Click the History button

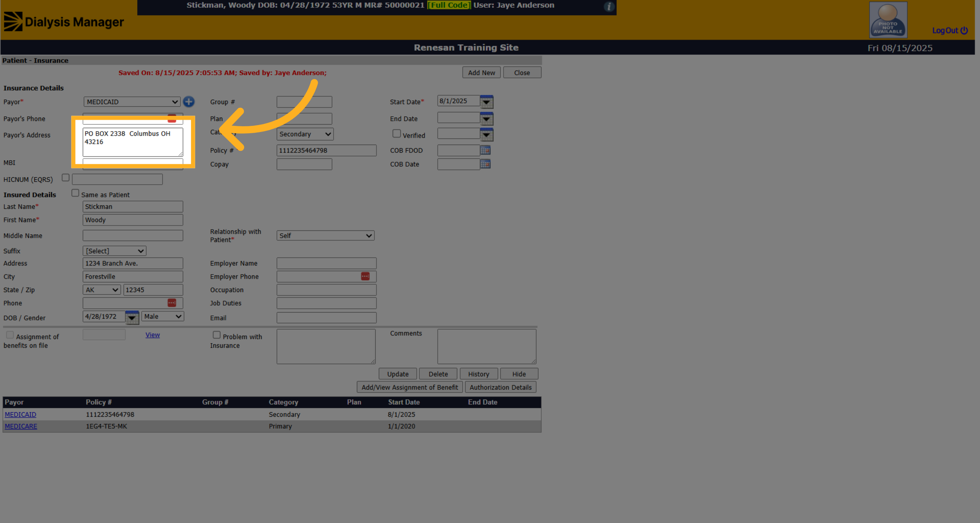tap(479, 374)
